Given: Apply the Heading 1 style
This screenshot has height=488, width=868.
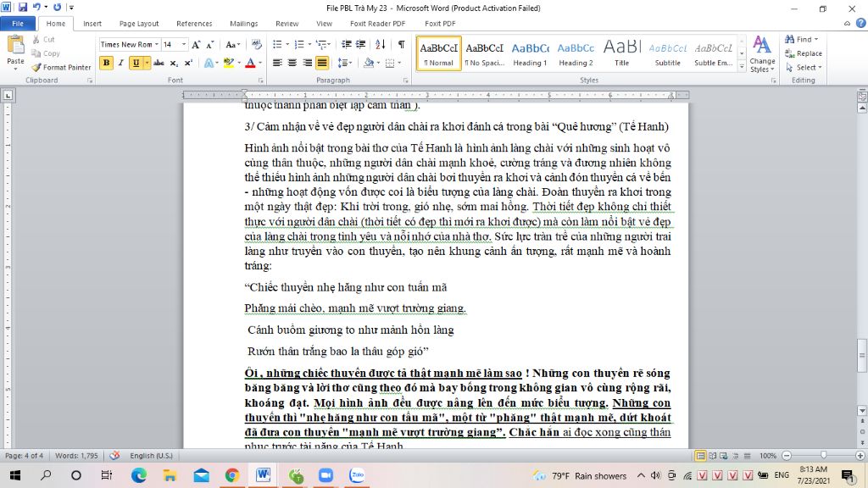Looking at the screenshot, I should 530,53.
